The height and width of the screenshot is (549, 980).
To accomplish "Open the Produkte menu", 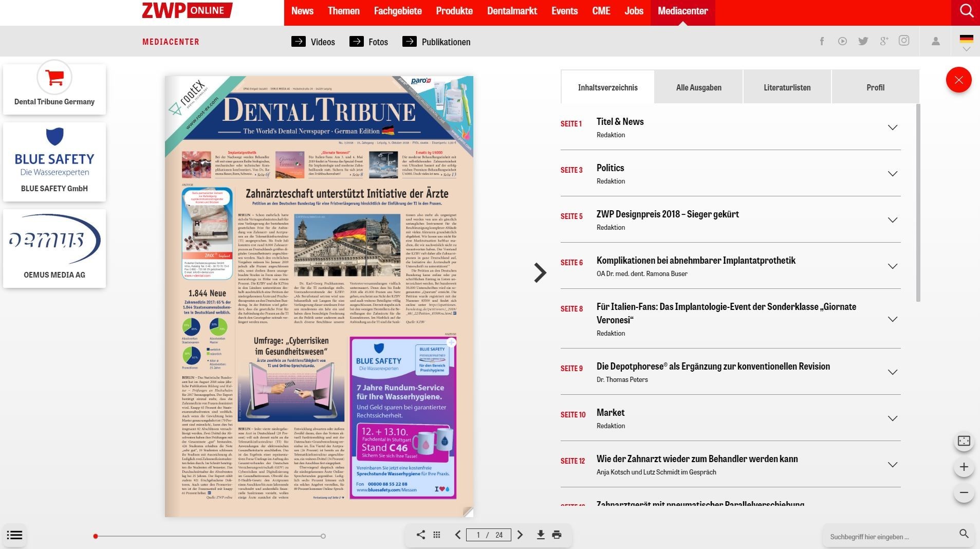I will [454, 11].
